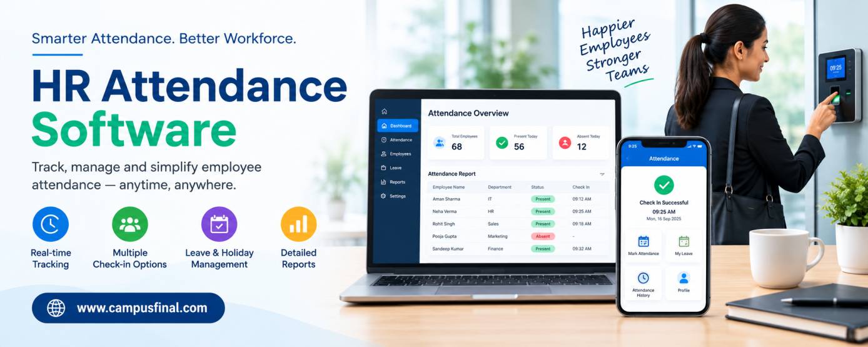Click the Detailed Reports bar chart icon
This screenshot has width=868, height=347.
pos(298,224)
